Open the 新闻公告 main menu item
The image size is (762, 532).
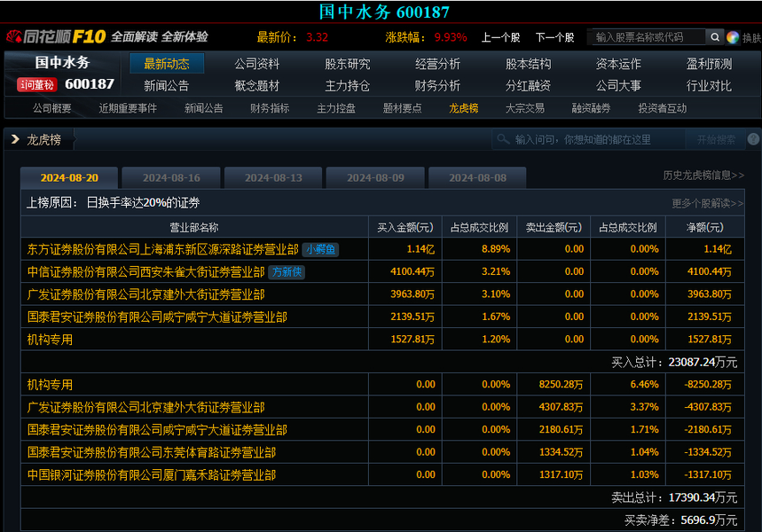[x=166, y=86]
